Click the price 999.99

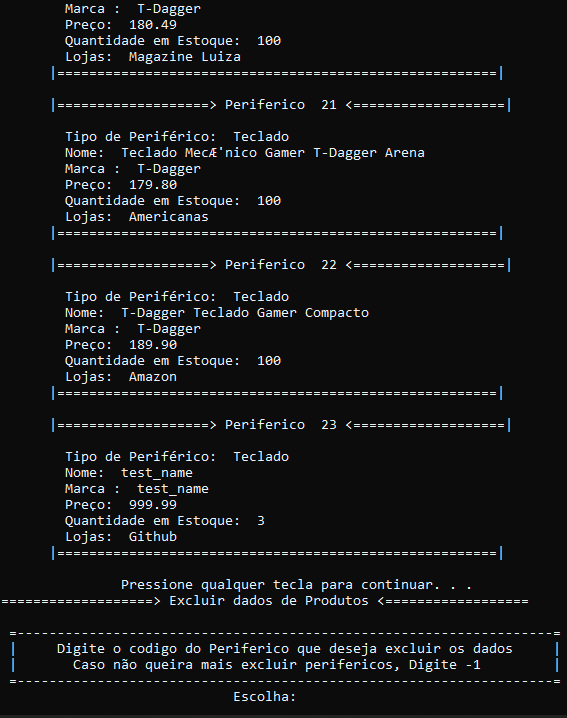pos(153,505)
